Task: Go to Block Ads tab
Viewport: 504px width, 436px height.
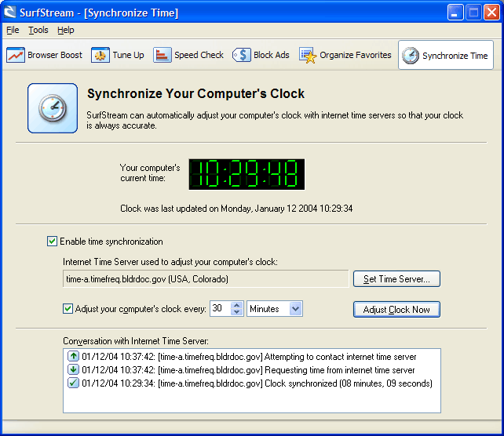Action: 261,55
